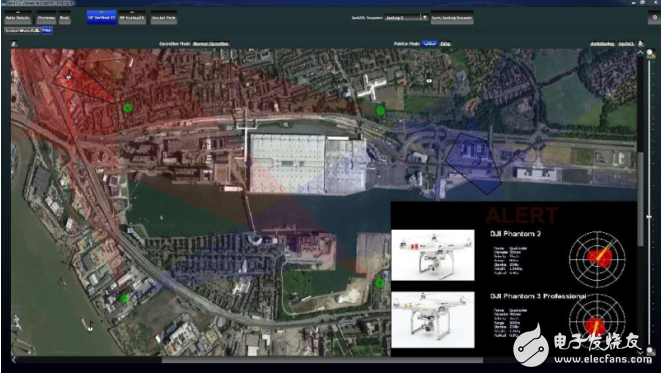This screenshot has height=376, width=661.
Task: Click the drone target icon inside red triangle
Action: 68,77
